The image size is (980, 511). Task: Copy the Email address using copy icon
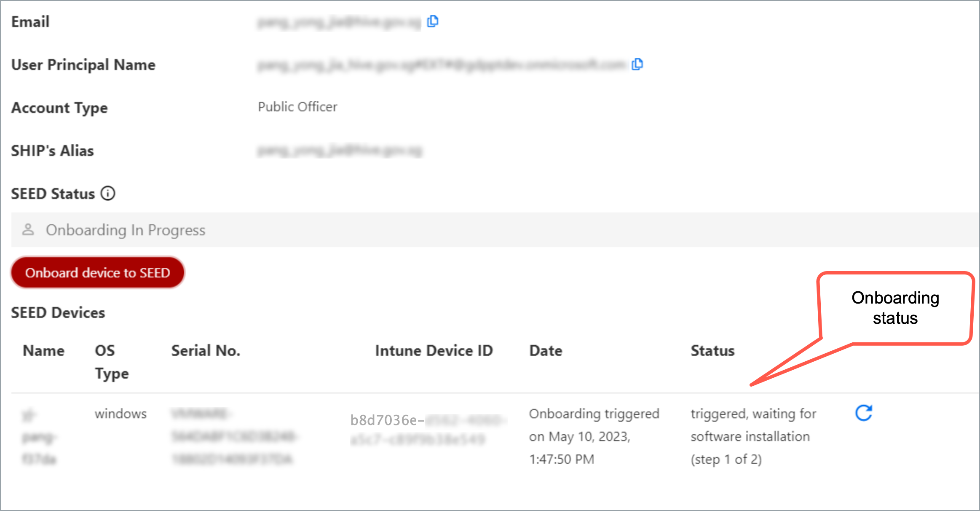pos(433,21)
